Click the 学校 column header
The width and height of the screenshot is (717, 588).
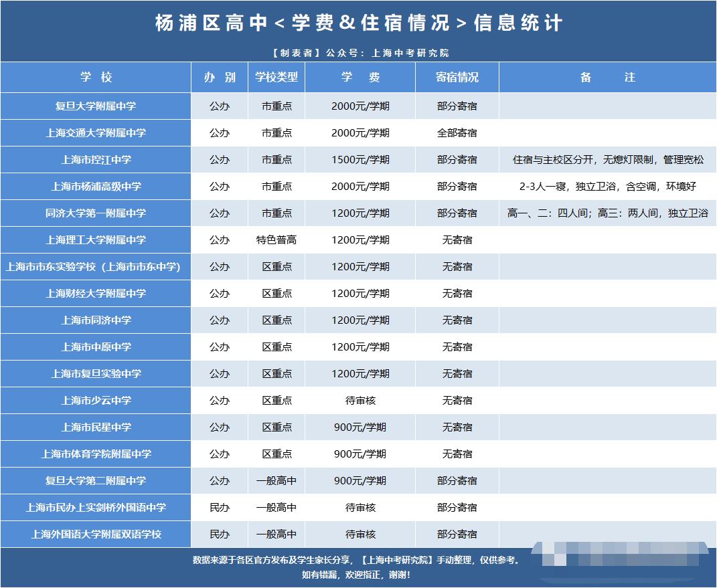point(96,78)
